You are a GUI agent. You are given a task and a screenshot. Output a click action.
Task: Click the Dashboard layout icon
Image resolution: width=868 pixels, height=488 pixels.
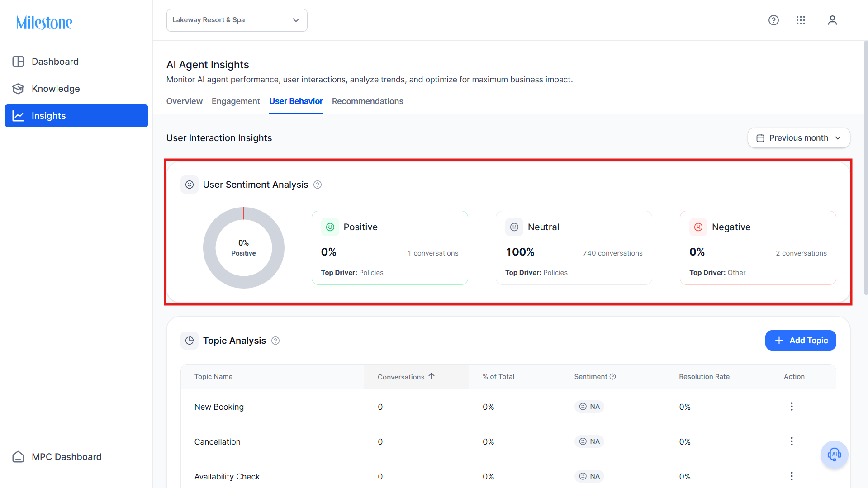[18, 62]
